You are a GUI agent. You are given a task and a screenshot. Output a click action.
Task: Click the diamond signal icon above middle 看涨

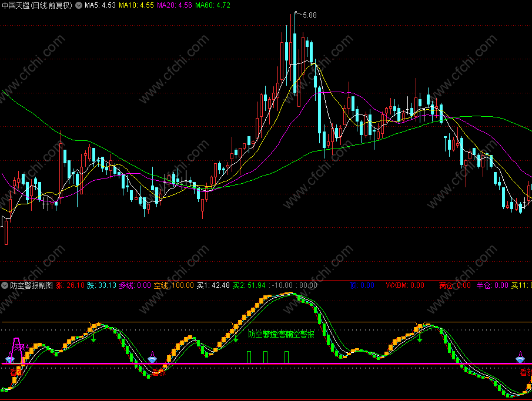pyautogui.click(x=152, y=359)
